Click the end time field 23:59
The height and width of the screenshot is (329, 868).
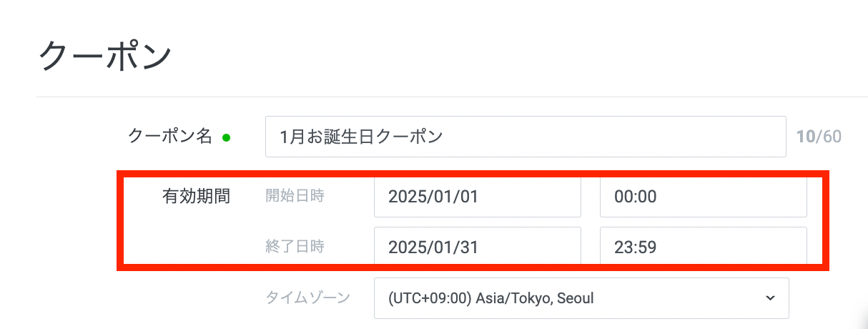pyautogui.click(x=703, y=247)
